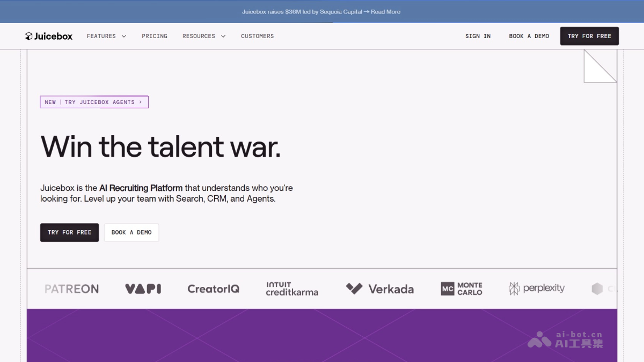Click the Perplexity logo
This screenshot has height=362, width=644.
537,289
